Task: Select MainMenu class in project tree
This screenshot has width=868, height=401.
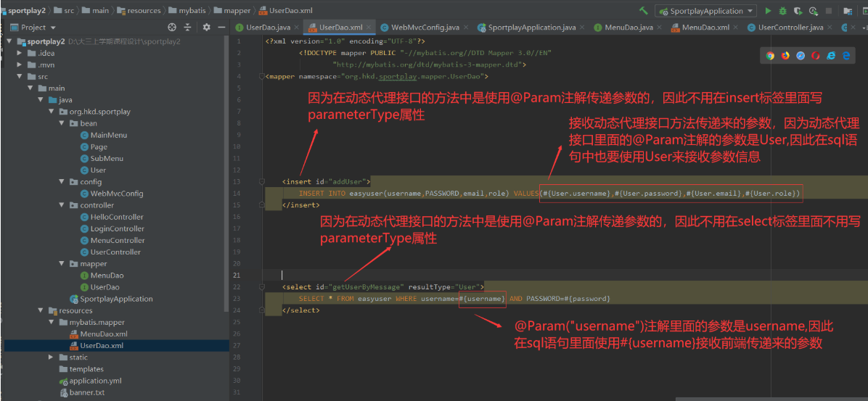Action: [104, 135]
